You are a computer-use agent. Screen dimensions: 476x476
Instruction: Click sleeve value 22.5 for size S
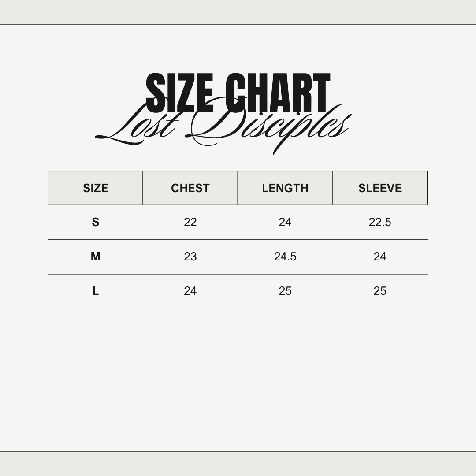(380, 222)
